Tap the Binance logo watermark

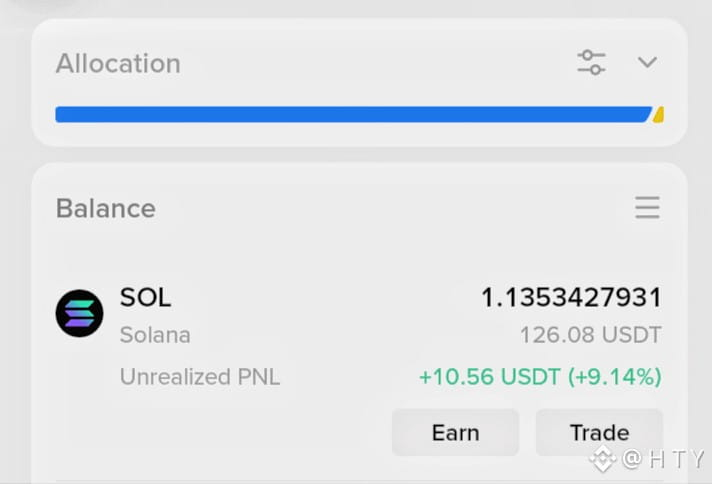tap(602, 459)
